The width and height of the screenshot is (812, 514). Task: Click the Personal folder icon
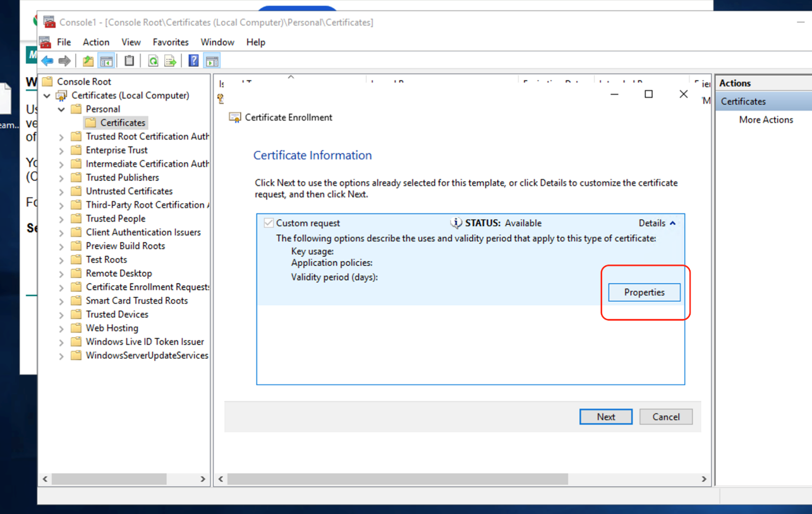(76, 109)
